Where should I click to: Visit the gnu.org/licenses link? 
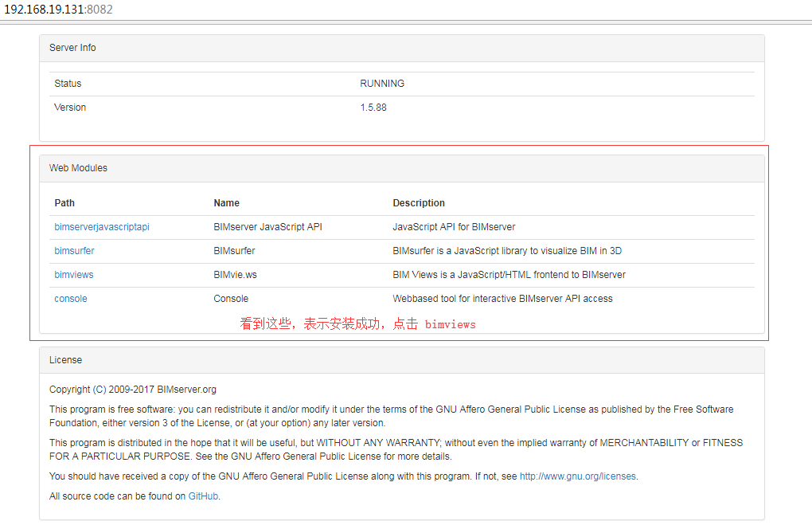(578, 476)
